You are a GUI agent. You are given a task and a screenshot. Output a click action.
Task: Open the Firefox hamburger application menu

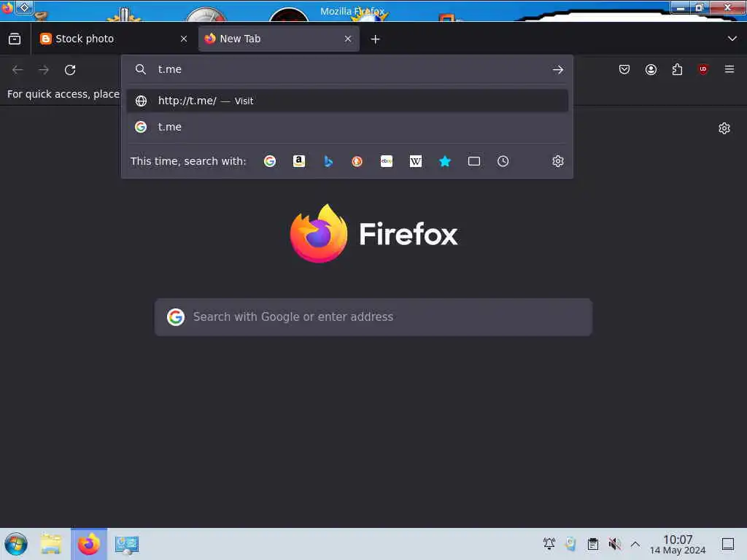[729, 70]
